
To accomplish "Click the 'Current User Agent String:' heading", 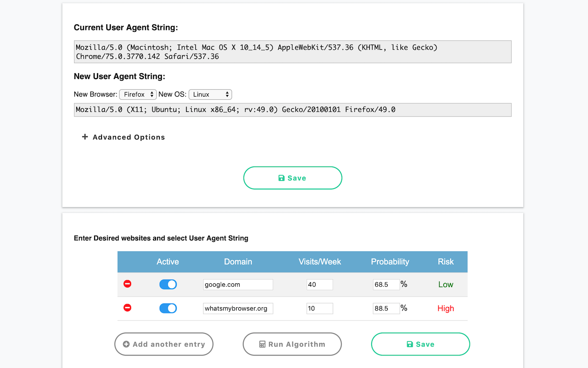I will tap(126, 28).
